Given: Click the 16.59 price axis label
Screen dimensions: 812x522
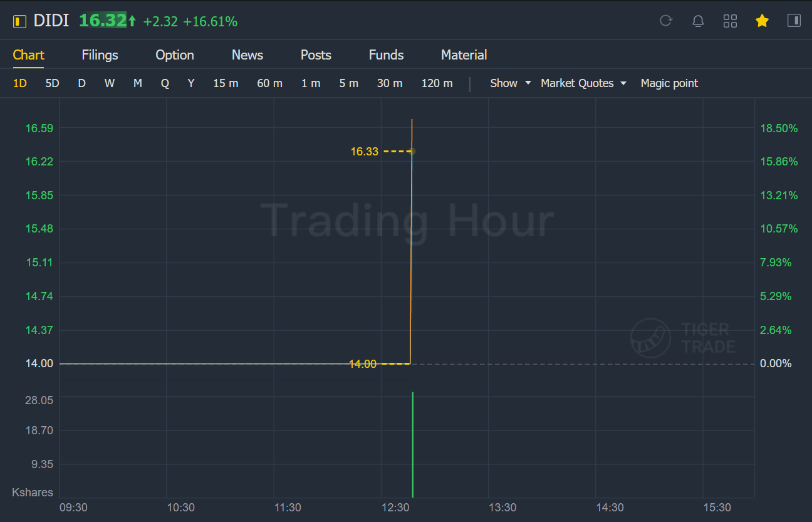Looking at the screenshot, I should pos(39,128).
